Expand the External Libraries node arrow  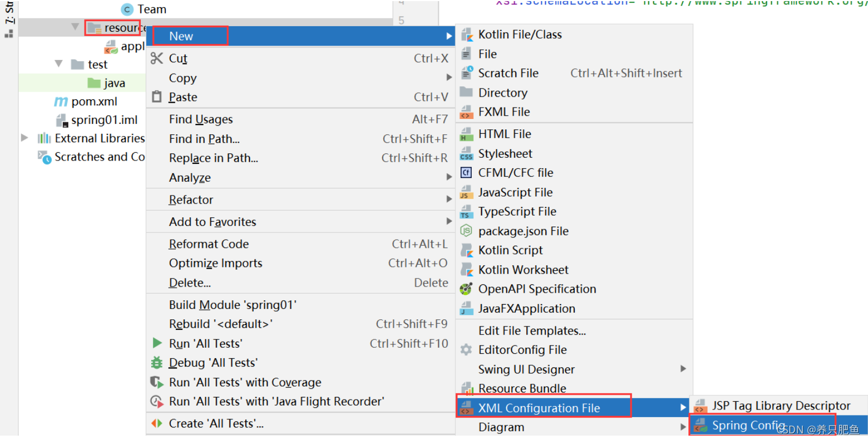click(24, 138)
